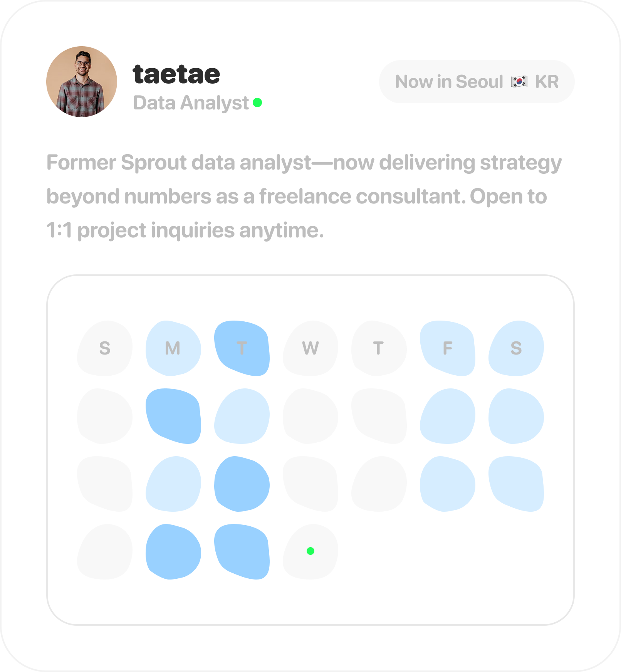Select the Sunday column header blob
This screenshot has width=621, height=672.
click(105, 348)
